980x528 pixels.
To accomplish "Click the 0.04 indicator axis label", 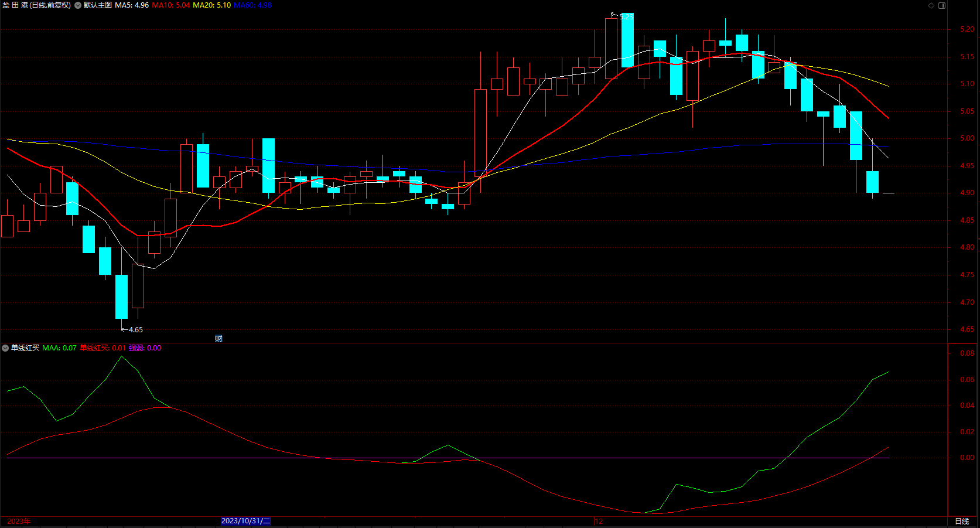I will pyautogui.click(x=968, y=406).
